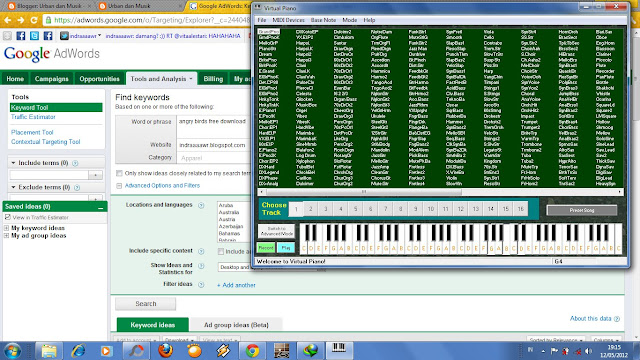Choose track 16 in Virtual Piano

[x=520, y=209]
